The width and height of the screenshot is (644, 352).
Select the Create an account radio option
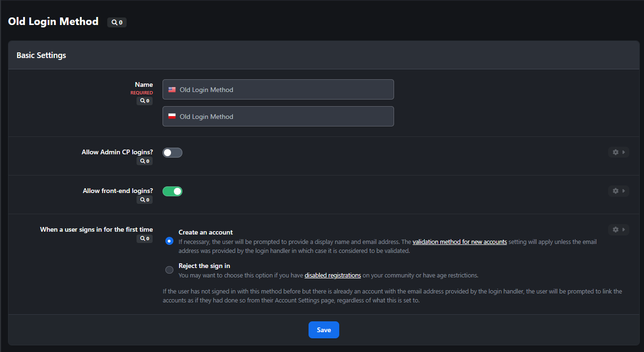(x=169, y=241)
